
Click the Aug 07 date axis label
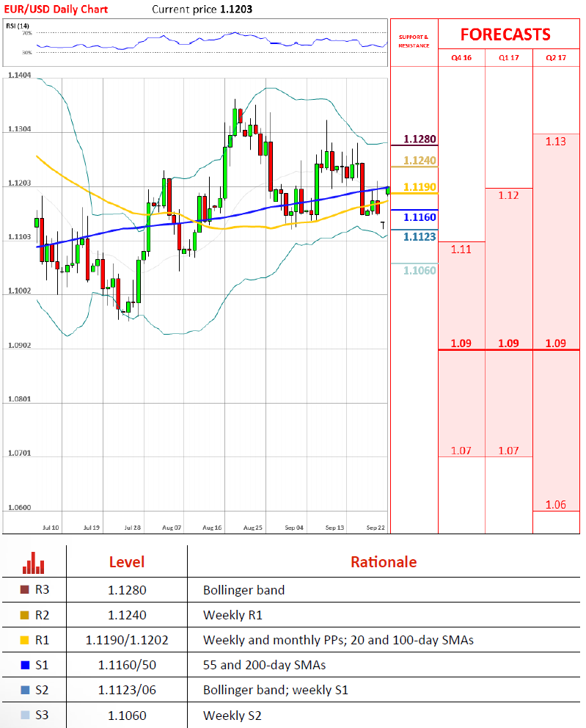(172, 528)
